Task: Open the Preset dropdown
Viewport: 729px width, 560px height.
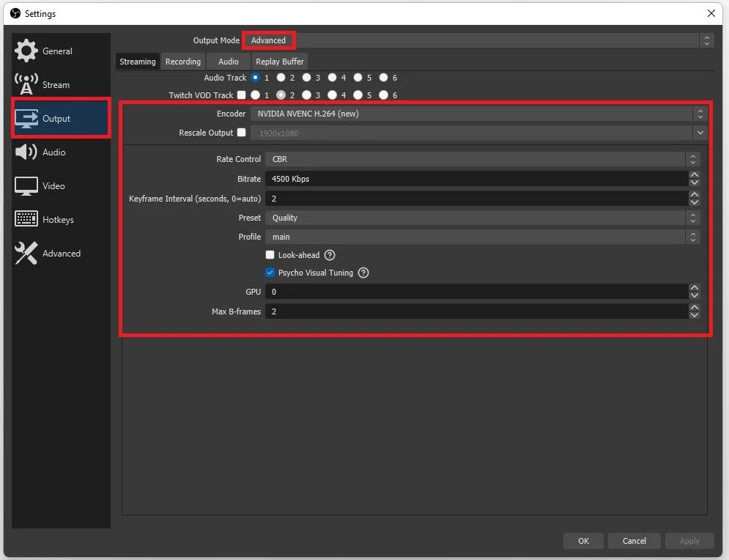Action: [x=482, y=218]
